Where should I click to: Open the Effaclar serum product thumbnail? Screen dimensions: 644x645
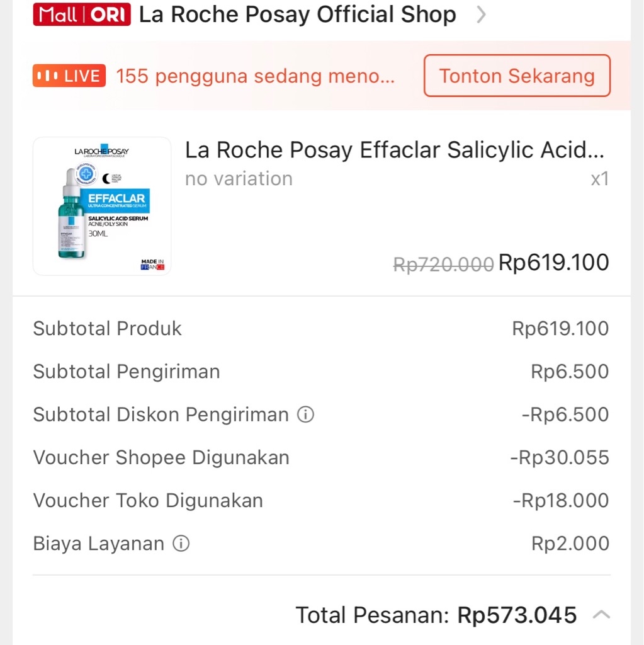pos(102,206)
